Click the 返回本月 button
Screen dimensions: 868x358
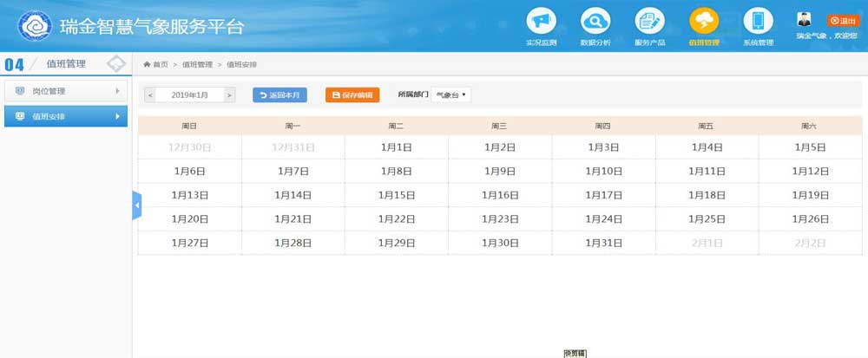click(279, 94)
